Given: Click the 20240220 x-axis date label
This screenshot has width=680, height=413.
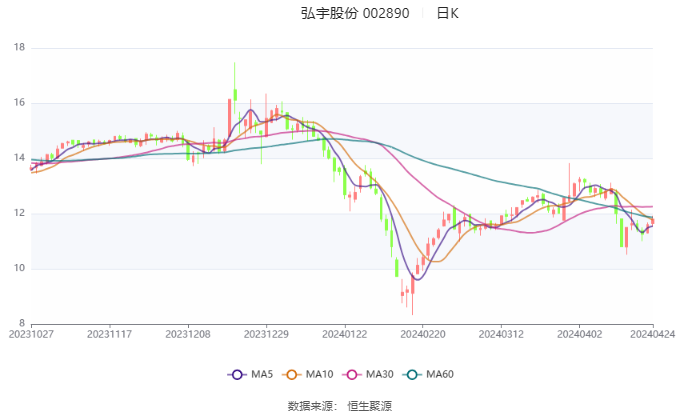Looking at the screenshot, I should pyautogui.click(x=423, y=334).
